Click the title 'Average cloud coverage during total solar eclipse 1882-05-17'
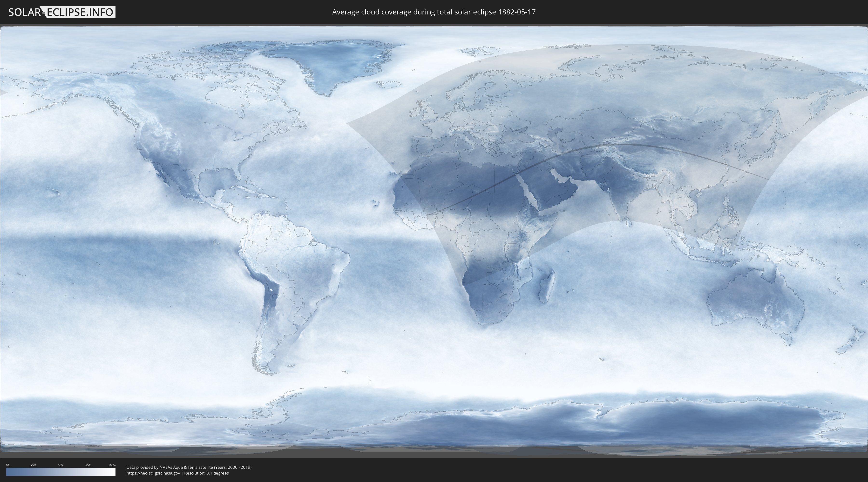Image resolution: width=868 pixels, height=482 pixels. pyautogui.click(x=434, y=12)
